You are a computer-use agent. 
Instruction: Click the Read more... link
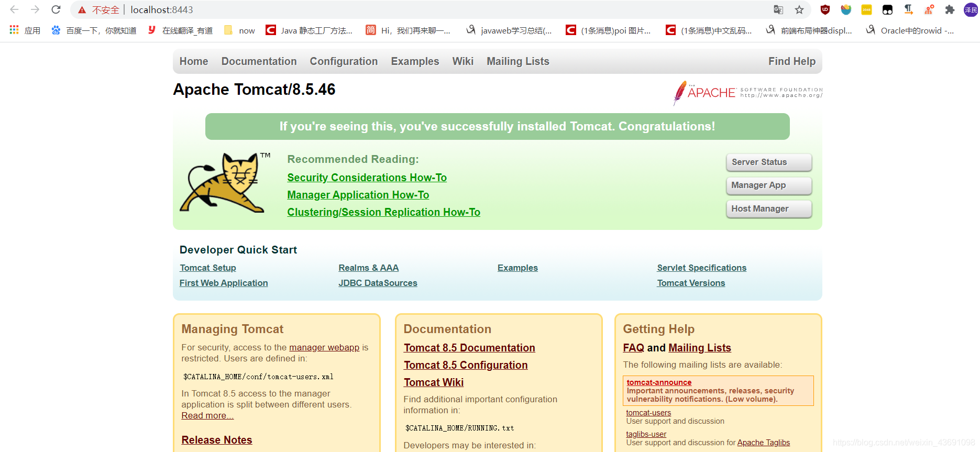207,415
